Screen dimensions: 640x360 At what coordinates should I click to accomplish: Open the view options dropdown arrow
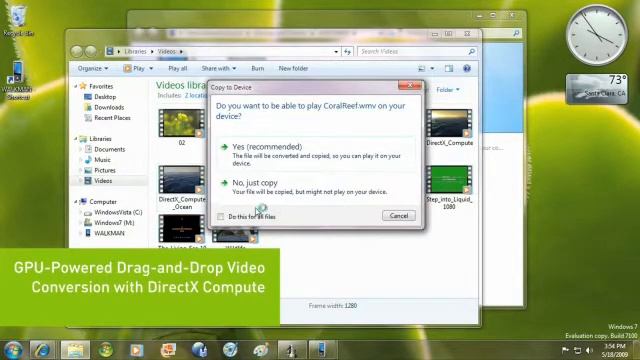click(x=432, y=69)
